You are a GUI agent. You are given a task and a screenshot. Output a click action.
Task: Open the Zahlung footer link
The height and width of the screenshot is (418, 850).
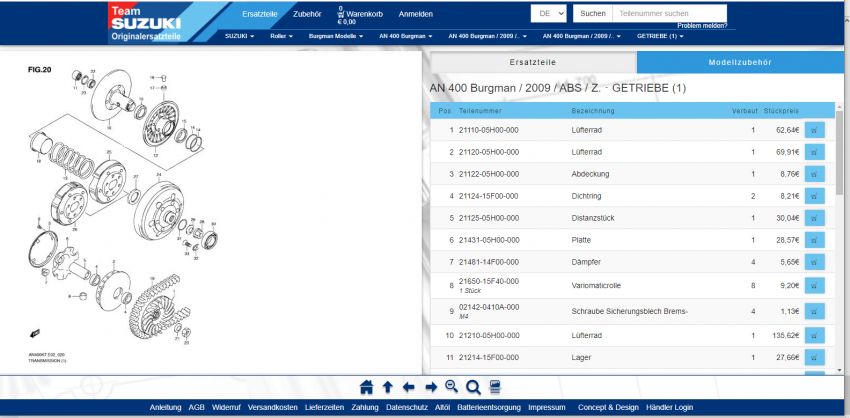pyautogui.click(x=365, y=407)
